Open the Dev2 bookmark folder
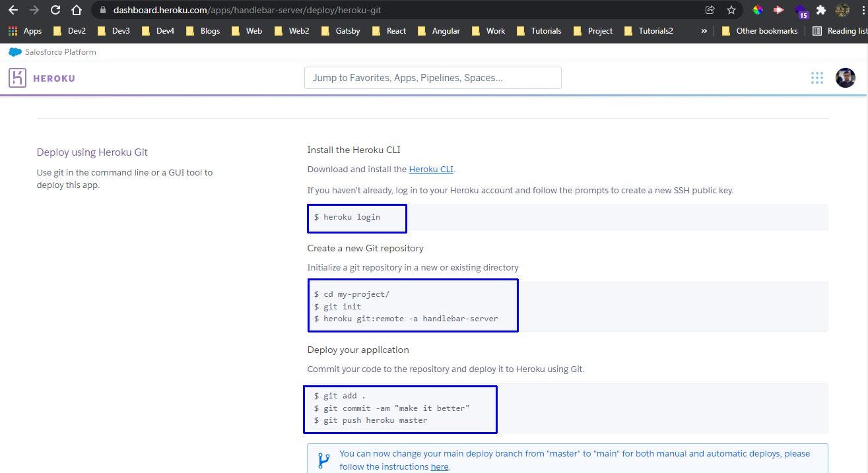Screen dimensions: 868x473 [69, 31]
